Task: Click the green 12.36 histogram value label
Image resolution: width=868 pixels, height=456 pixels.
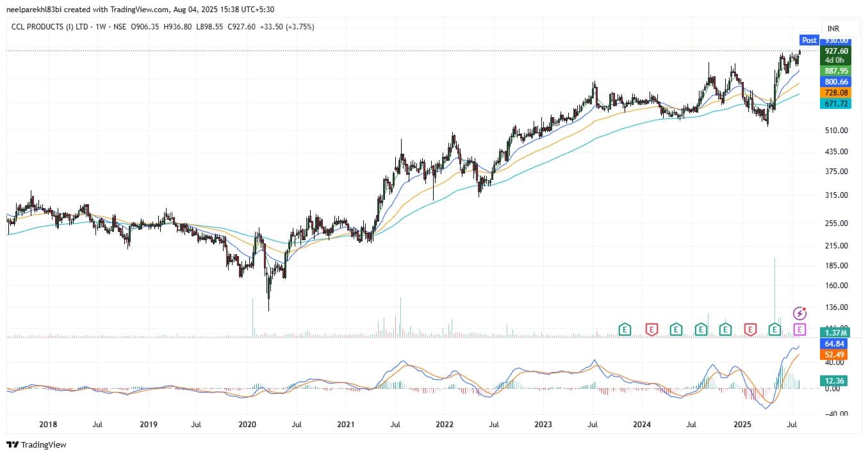Action: coord(837,382)
